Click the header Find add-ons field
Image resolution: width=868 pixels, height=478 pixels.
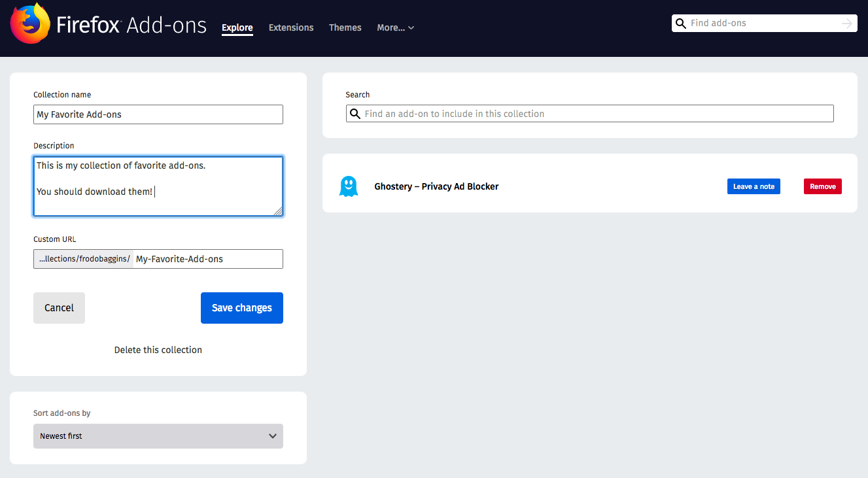tap(764, 24)
